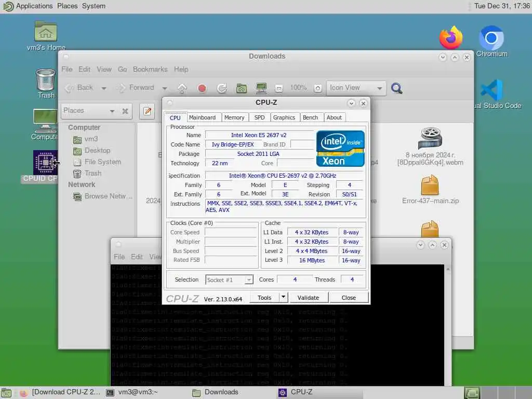Click the workspace switcher in bottom panel
Image resolution: width=532 pixels, height=399 pixels.
coord(497,393)
